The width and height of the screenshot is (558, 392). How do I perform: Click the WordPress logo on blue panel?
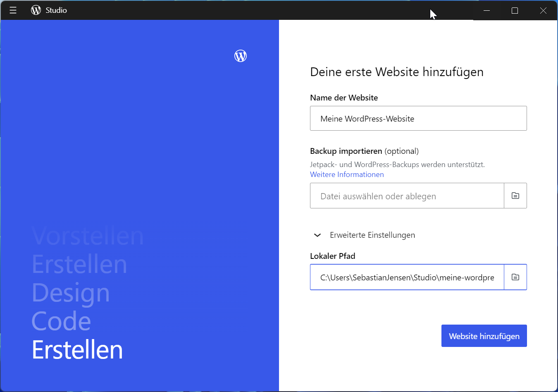[241, 56]
